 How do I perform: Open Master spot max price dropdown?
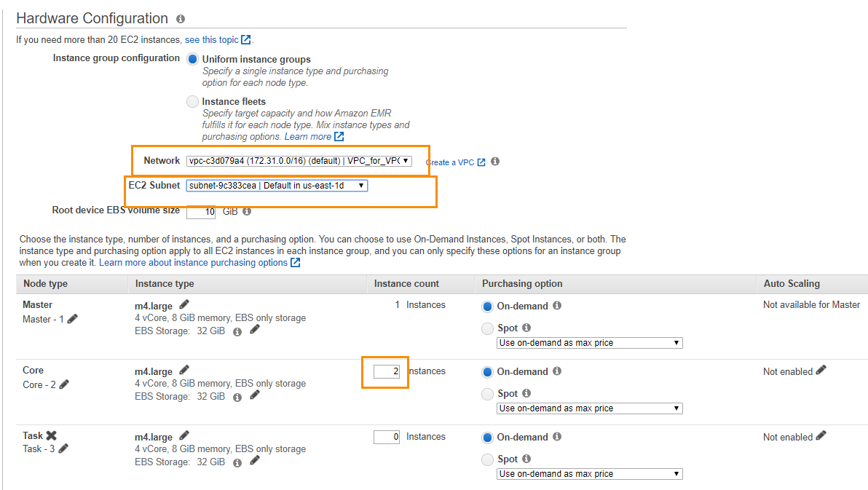590,343
